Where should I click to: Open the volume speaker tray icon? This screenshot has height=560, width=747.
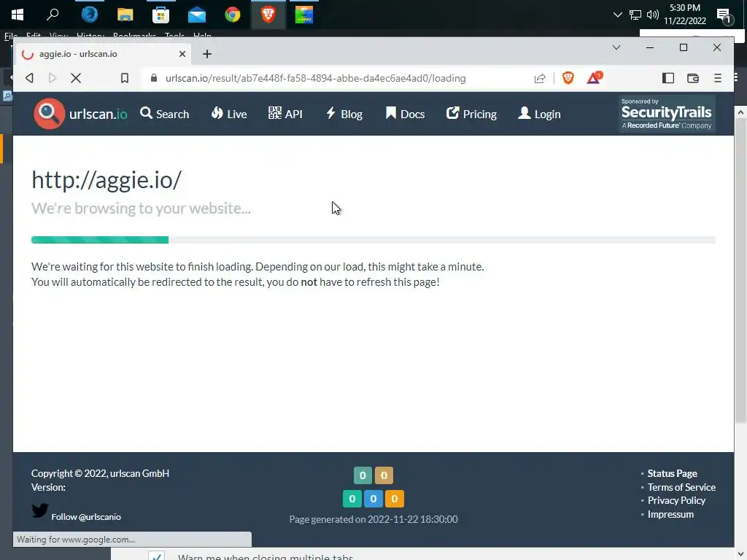653,15
